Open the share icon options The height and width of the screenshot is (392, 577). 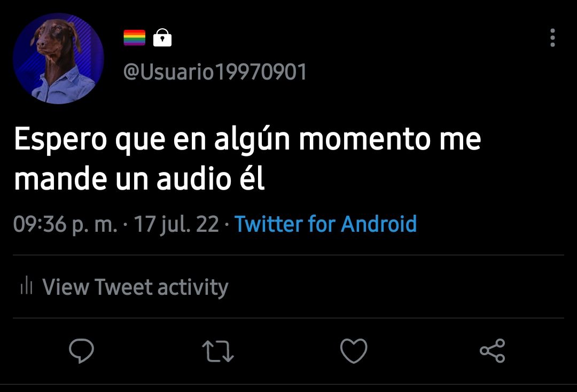[x=493, y=351]
